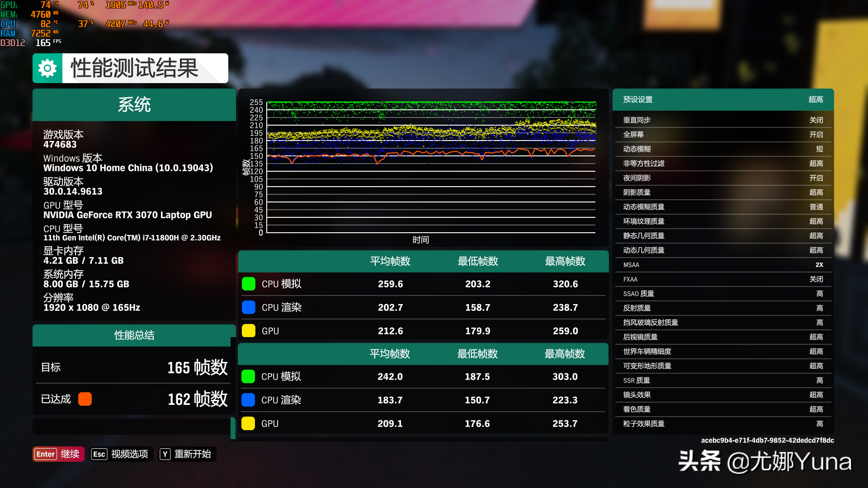Select the MSAA 2X setting row

pos(723,265)
